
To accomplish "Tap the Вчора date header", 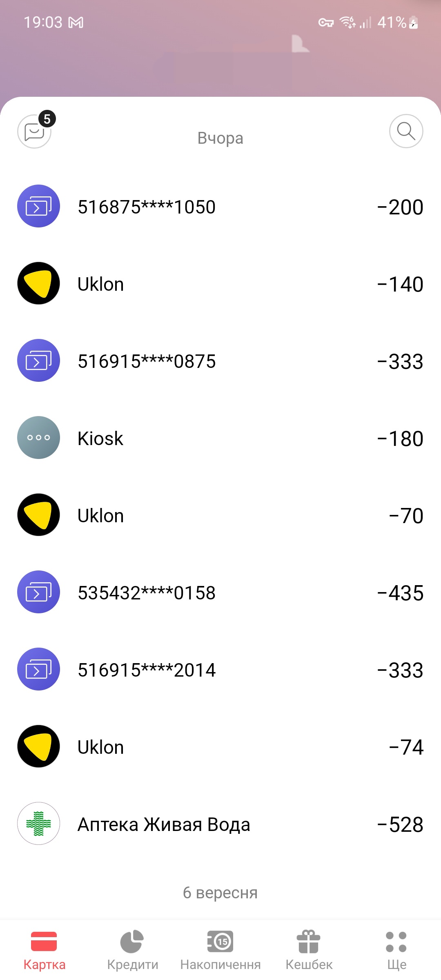I will point(220,138).
